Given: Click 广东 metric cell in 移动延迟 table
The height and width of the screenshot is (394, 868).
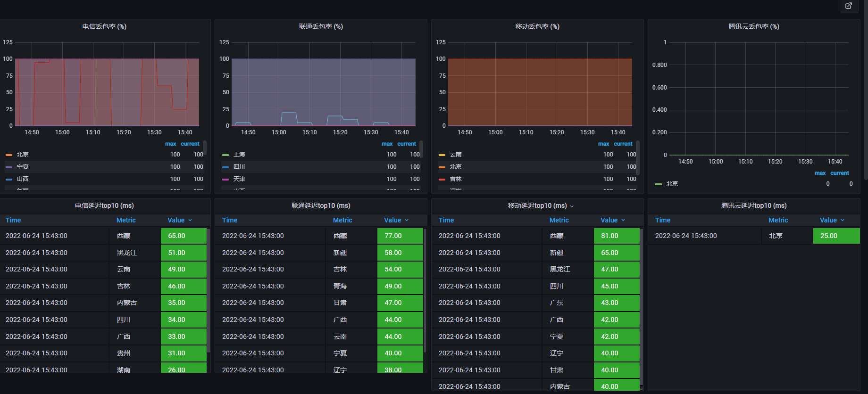Looking at the screenshot, I should point(568,303).
